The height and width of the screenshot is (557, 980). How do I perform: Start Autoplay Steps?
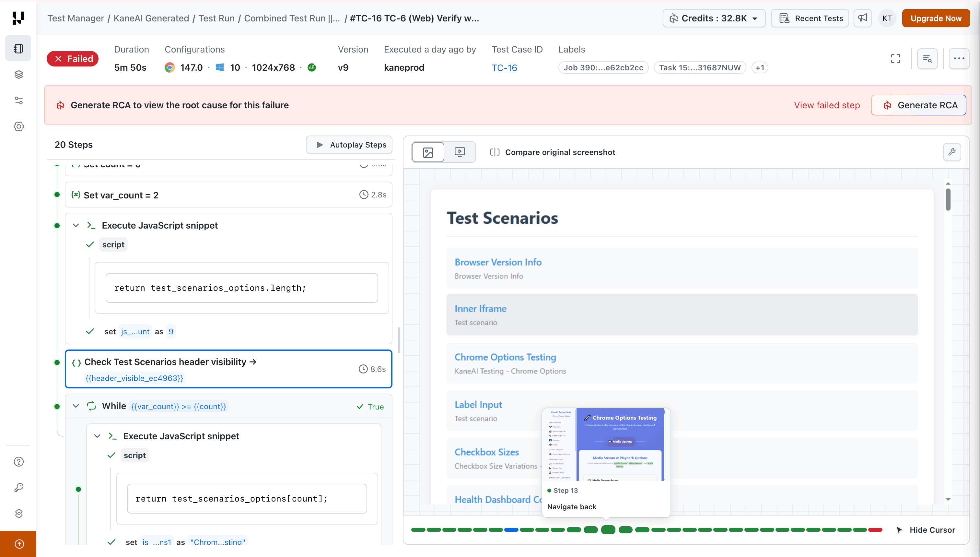[349, 145]
